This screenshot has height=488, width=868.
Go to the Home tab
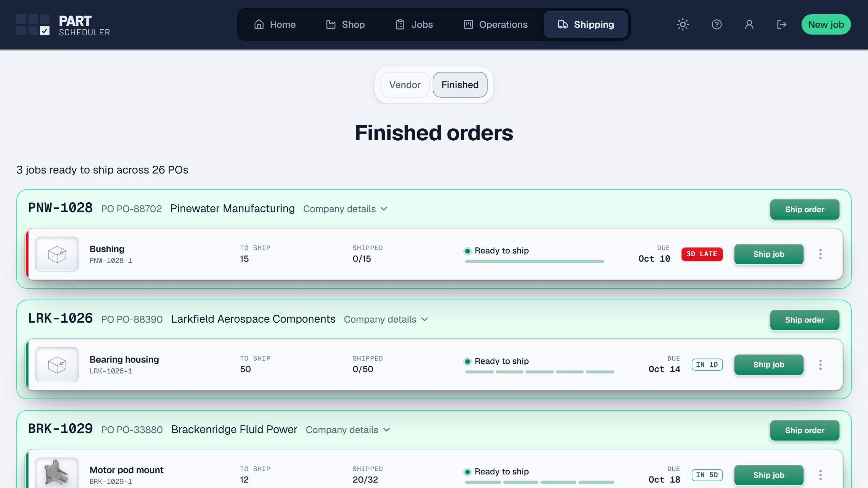tap(275, 24)
